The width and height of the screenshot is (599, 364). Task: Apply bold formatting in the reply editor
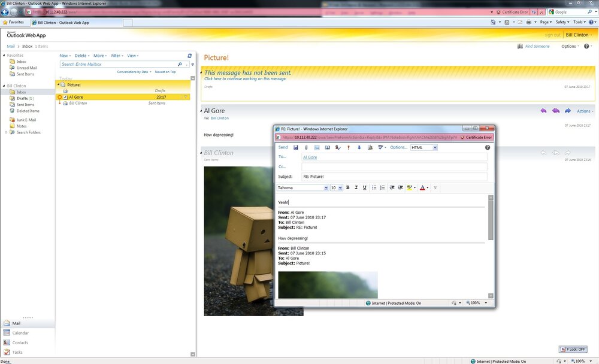347,187
